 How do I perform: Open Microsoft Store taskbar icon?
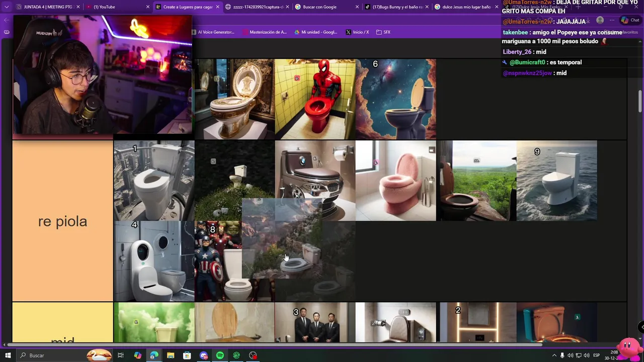click(x=187, y=355)
